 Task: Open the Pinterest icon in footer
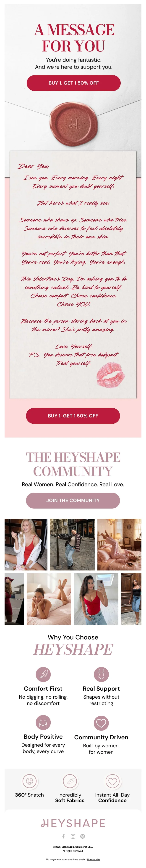coord(82,836)
